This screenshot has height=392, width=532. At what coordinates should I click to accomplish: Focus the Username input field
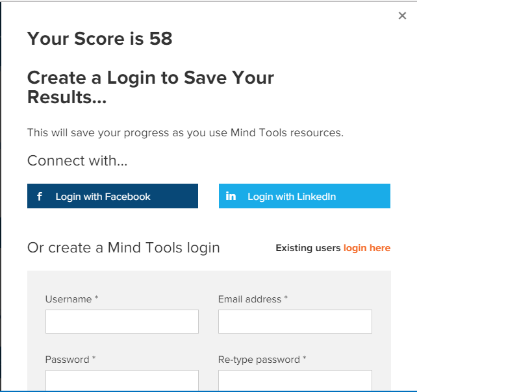(122, 321)
